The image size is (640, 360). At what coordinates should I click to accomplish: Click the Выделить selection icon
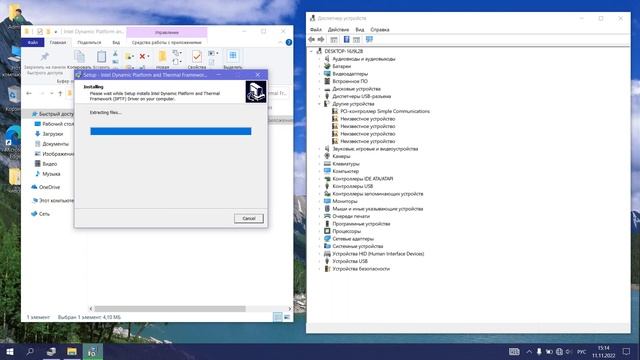click(x=233, y=56)
